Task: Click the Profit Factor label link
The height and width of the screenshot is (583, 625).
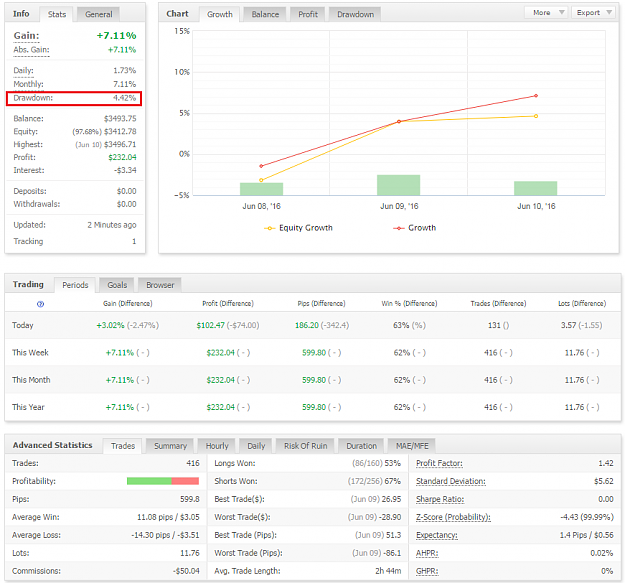Action: click(x=439, y=463)
